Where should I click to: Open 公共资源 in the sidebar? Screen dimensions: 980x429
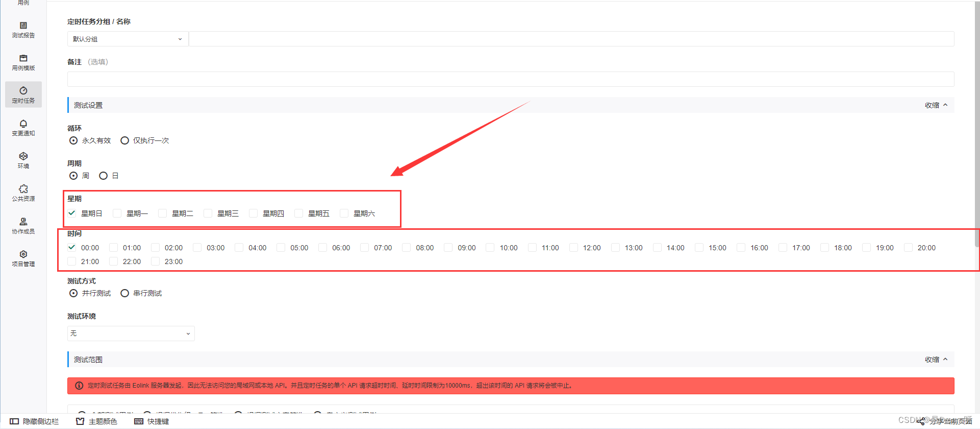[x=23, y=193]
